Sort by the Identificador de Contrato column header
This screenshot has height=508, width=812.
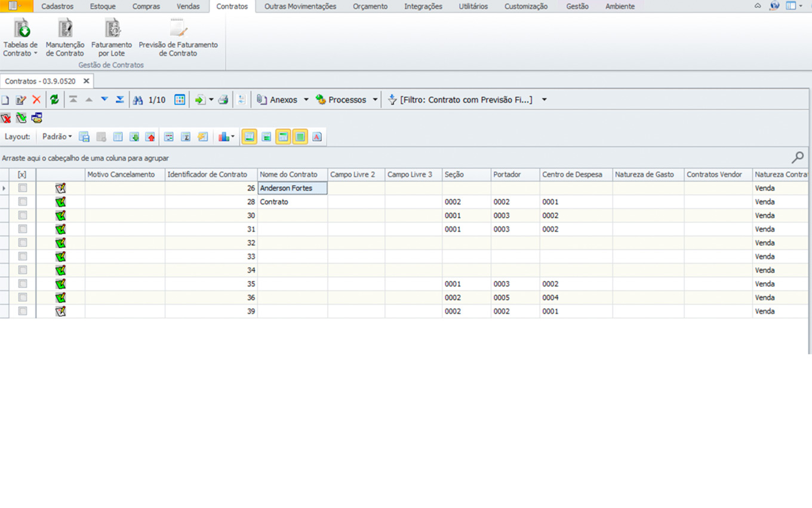click(x=207, y=175)
